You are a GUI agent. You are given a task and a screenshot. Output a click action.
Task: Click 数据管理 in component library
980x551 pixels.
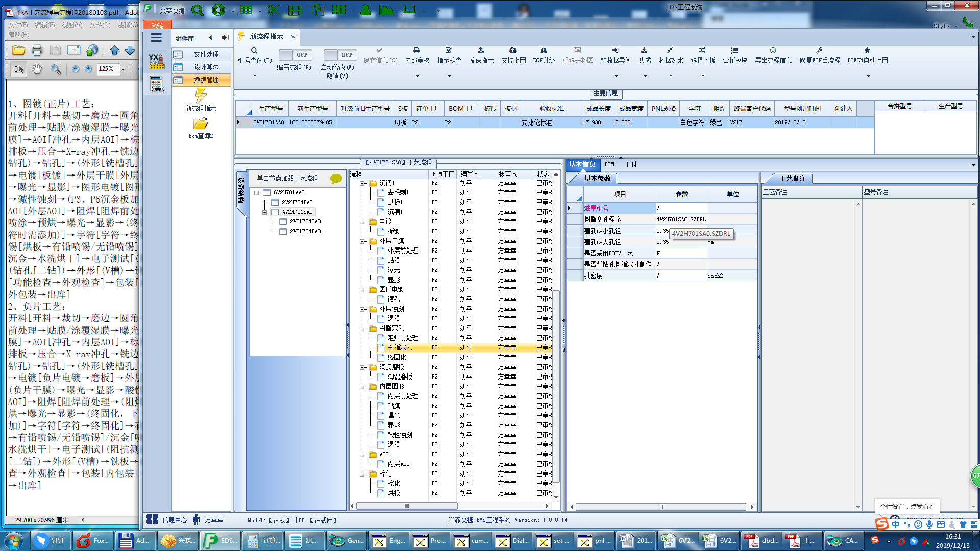click(206, 80)
